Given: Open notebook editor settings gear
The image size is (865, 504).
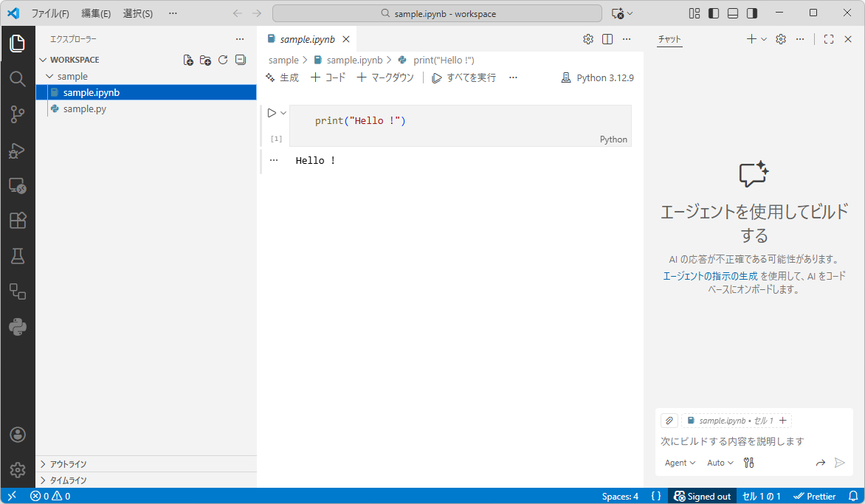Looking at the screenshot, I should pyautogui.click(x=588, y=39).
